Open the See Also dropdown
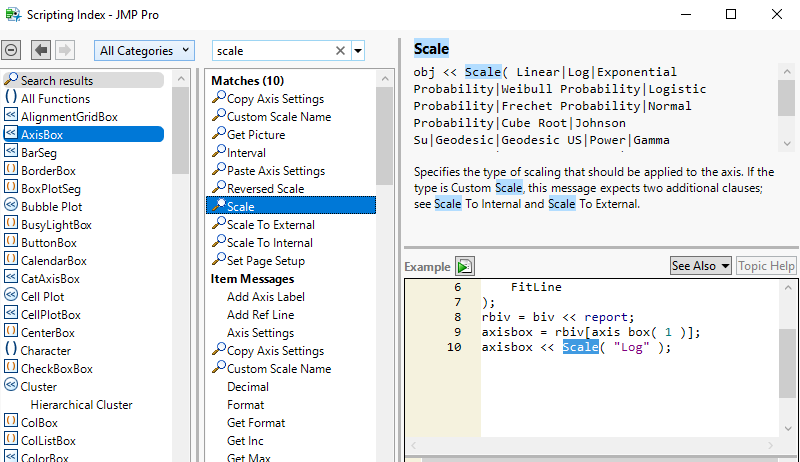This screenshot has height=462, width=800. coord(701,266)
